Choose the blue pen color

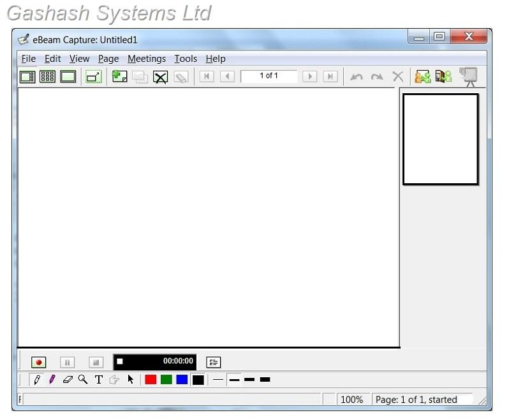pos(182,379)
